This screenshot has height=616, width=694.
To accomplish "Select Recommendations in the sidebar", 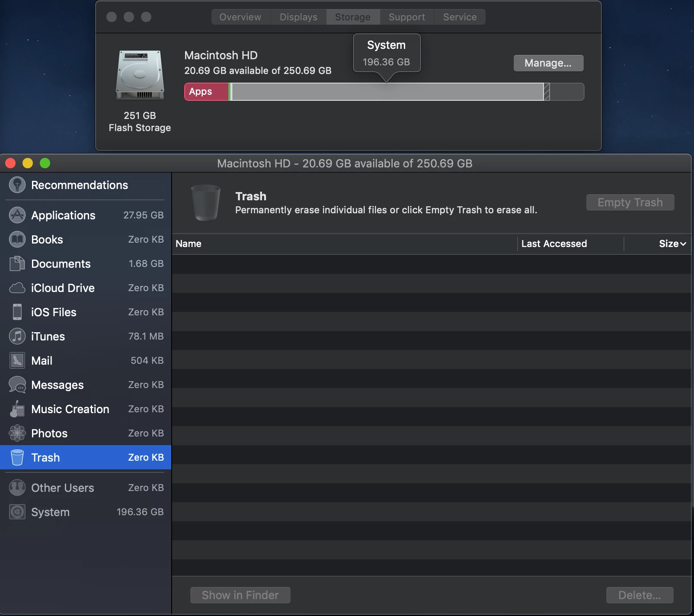I will [80, 185].
